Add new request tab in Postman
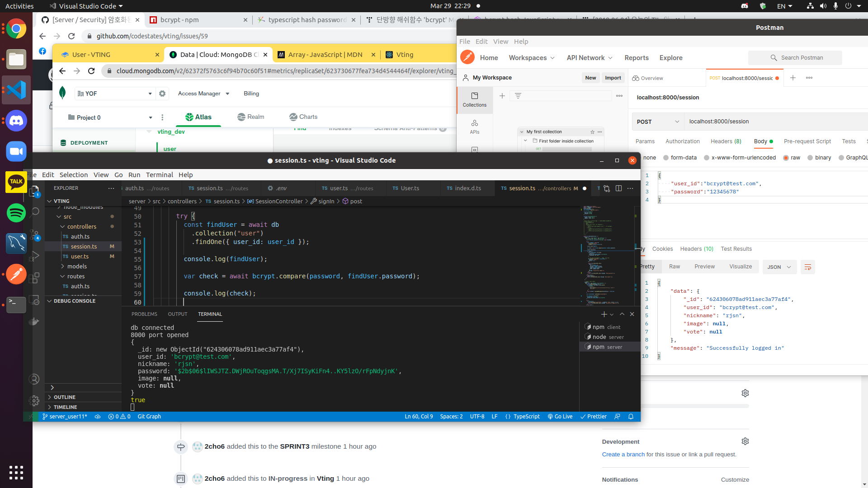This screenshot has height=488, width=868. tap(793, 78)
